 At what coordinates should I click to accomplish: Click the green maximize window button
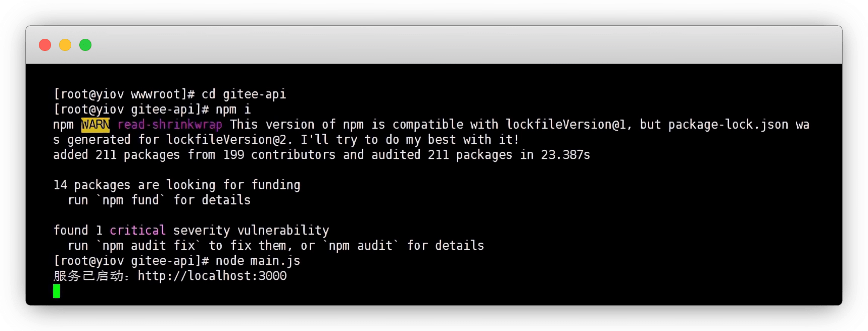tap(85, 45)
